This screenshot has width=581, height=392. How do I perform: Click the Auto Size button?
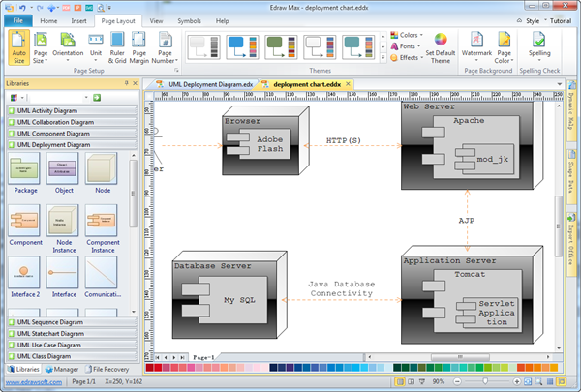click(x=18, y=47)
